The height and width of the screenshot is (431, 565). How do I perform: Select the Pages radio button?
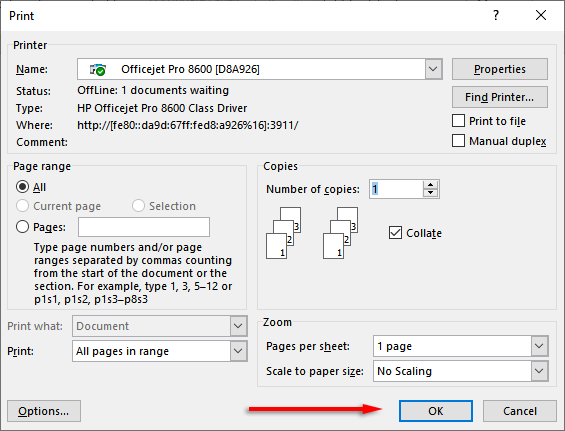click(x=22, y=227)
